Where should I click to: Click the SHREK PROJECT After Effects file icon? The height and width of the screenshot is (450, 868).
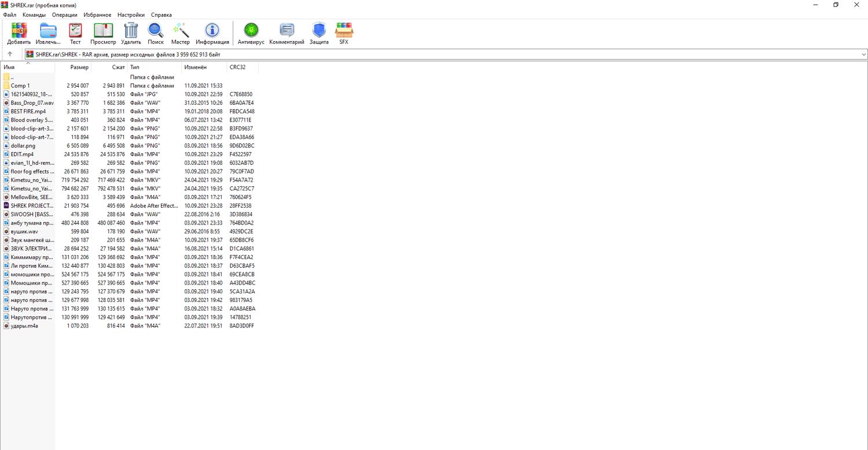coord(6,205)
